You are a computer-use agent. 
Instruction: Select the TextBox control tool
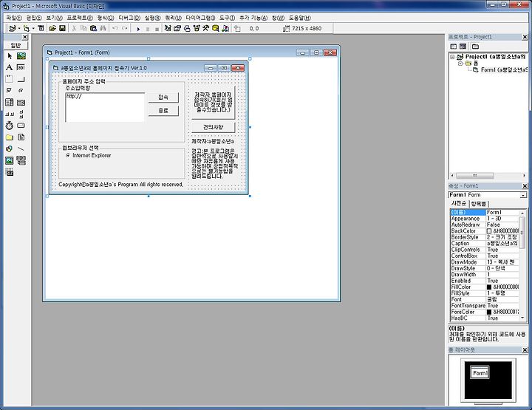point(21,67)
